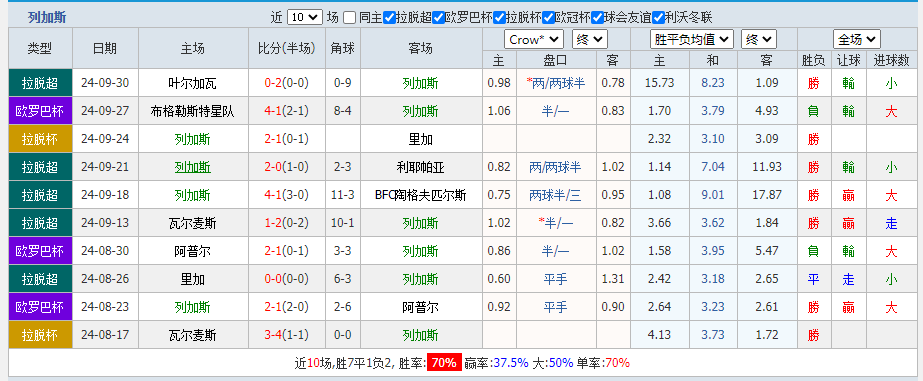Click the 日期 column header
The image size is (923, 381).
(x=105, y=49)
